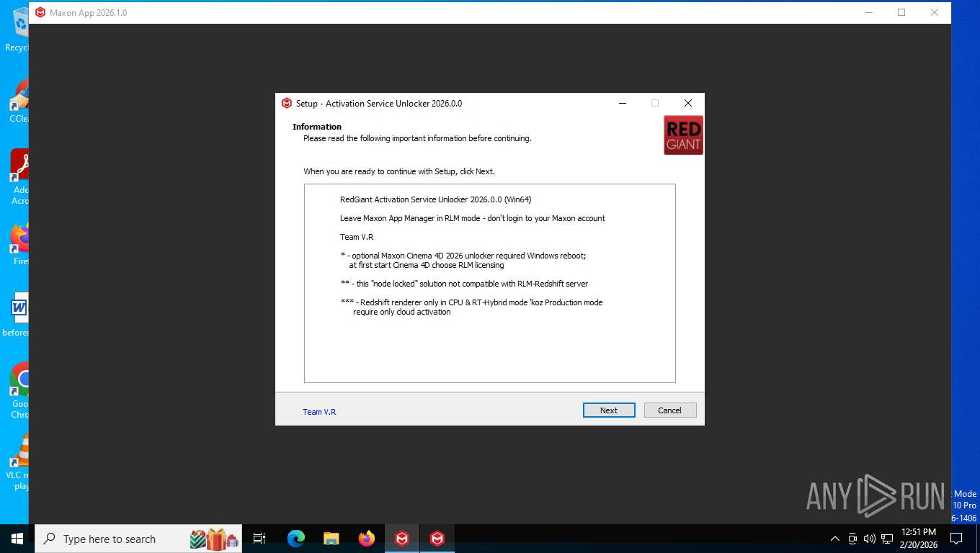Click the 'Team V.R' text in information box

click(x=357, y=237)
